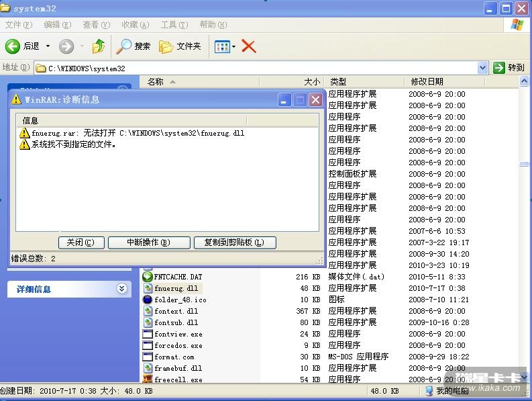Click the 控制面板扩展 type entry
532x401 pixels.
(352, 174)
